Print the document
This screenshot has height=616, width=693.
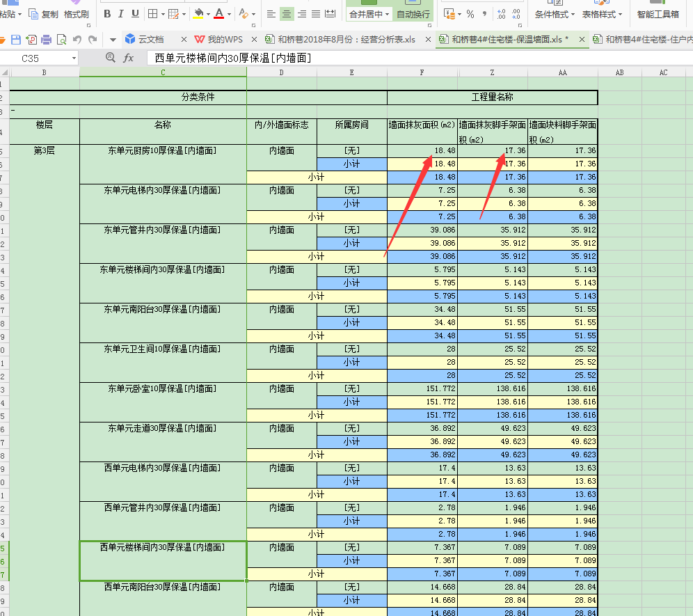(46, 40)
